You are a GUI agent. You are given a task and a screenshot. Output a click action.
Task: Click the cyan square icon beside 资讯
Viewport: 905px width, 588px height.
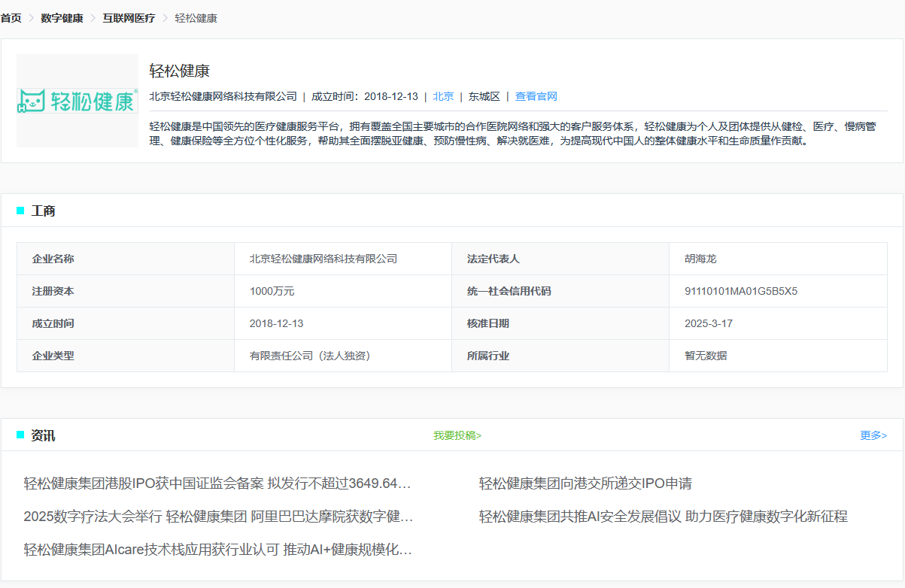click(x=20, y=435)
